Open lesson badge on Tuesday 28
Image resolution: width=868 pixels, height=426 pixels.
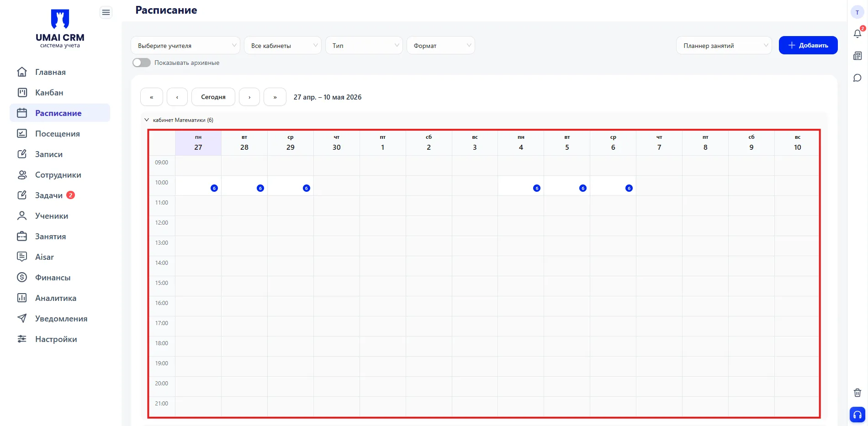pos(260,188)
